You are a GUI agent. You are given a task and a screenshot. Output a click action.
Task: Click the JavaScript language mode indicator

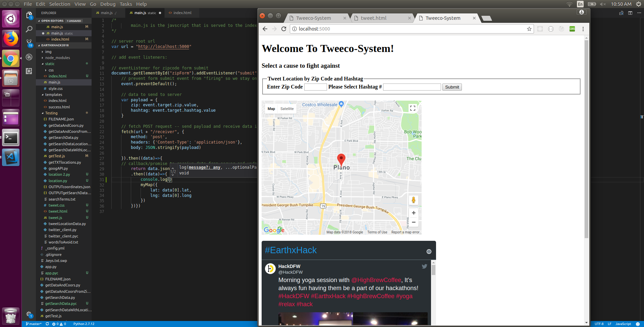[x=623, y=324]
